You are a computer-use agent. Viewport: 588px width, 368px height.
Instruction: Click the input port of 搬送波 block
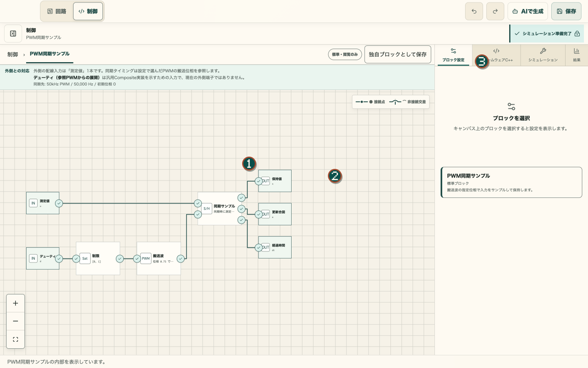click(x=137, y=258)
